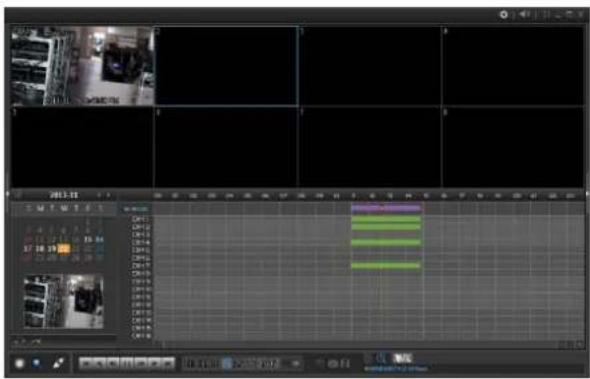
Task: Click the last button in the playback strip
Action: (x=169, y=364)
